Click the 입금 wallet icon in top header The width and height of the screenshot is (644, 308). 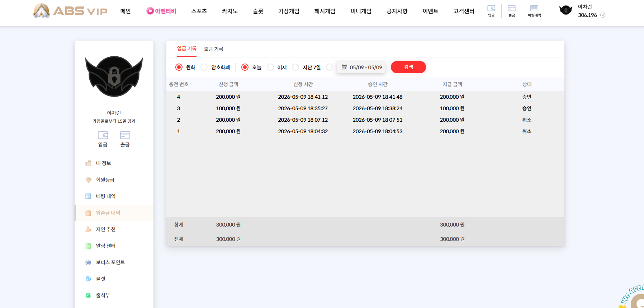(491, 11)
